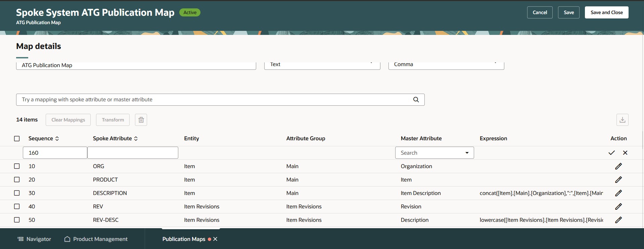Viewport: 644px width, 249px height.
Task: Confirm new row with checkmark icon
Action: click(x=611, y=153)
